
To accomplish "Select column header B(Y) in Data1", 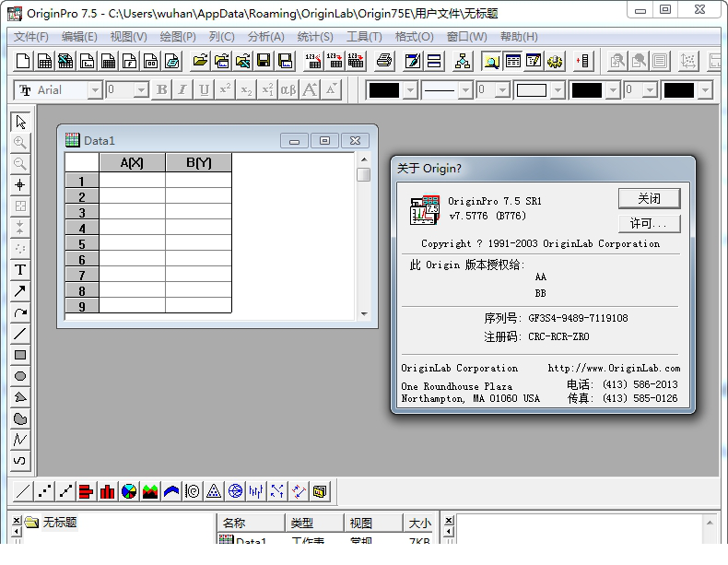I will pyautogui.click(x=198, y=163).
